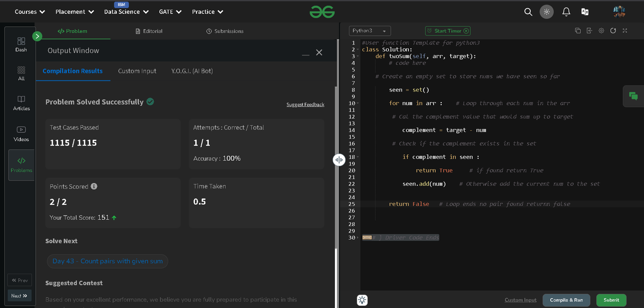
Task: Open the Courses menu
Action: 30,12
